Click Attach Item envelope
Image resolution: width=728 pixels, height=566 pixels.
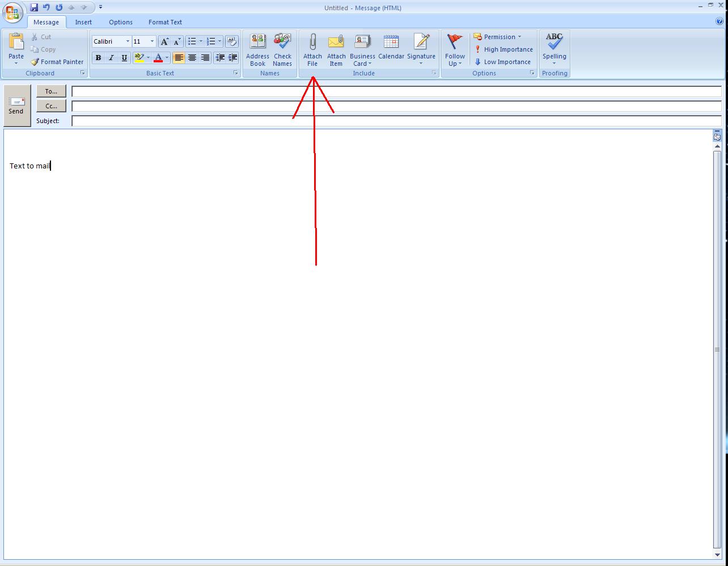336,50
